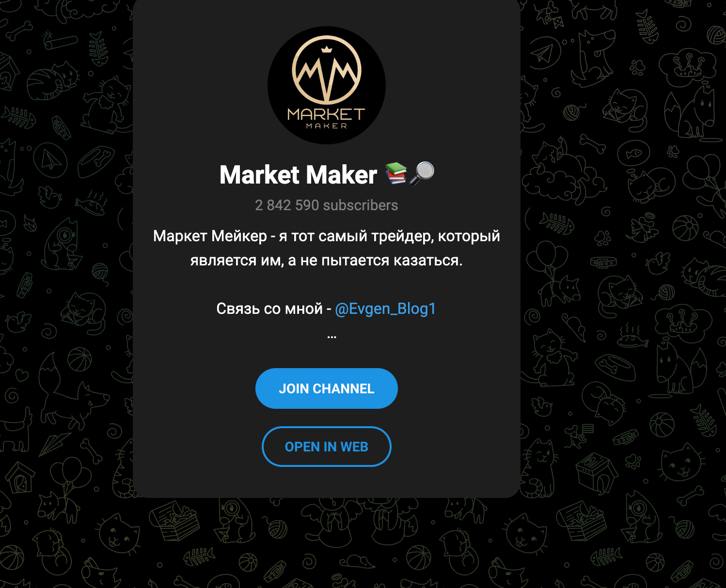Join the channel with JOIN CHANNEL button
The image size is (726, 588).
click(327, 388)
